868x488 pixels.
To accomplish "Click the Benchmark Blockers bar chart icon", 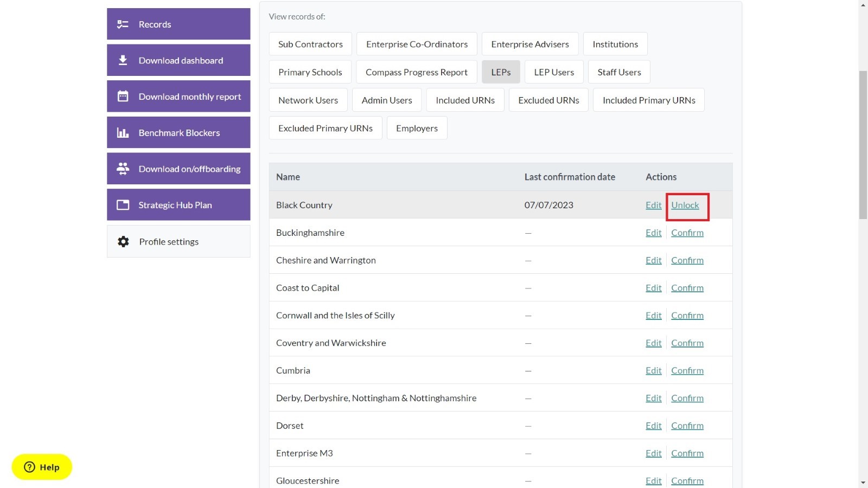I will coord(123,133).
